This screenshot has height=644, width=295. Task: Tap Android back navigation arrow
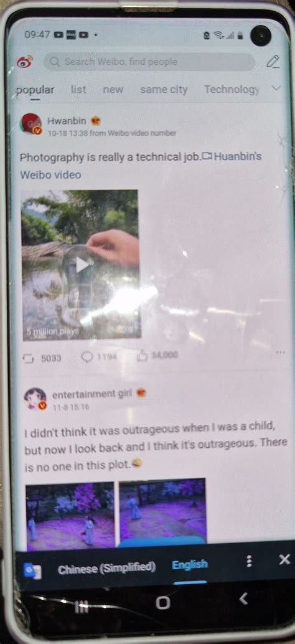243,599
